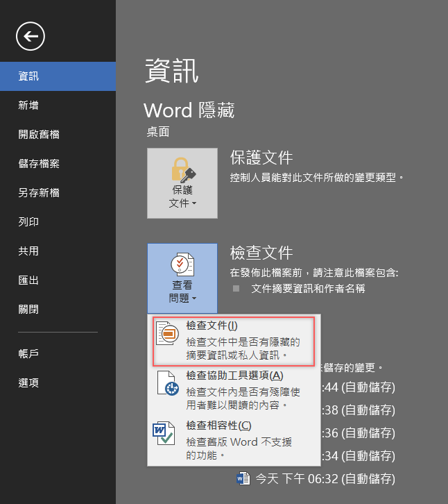
Task: Click the back arrow to return to document
Action: point(31,36)
